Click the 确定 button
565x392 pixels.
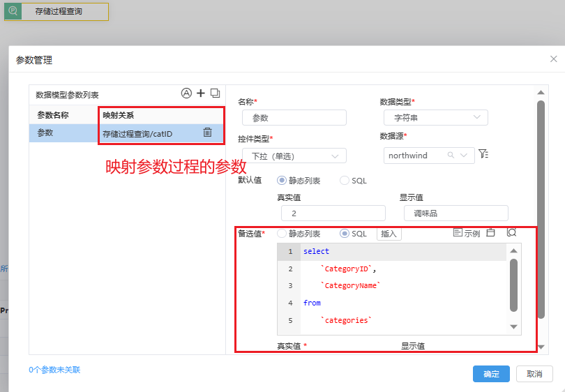[491, 374]
